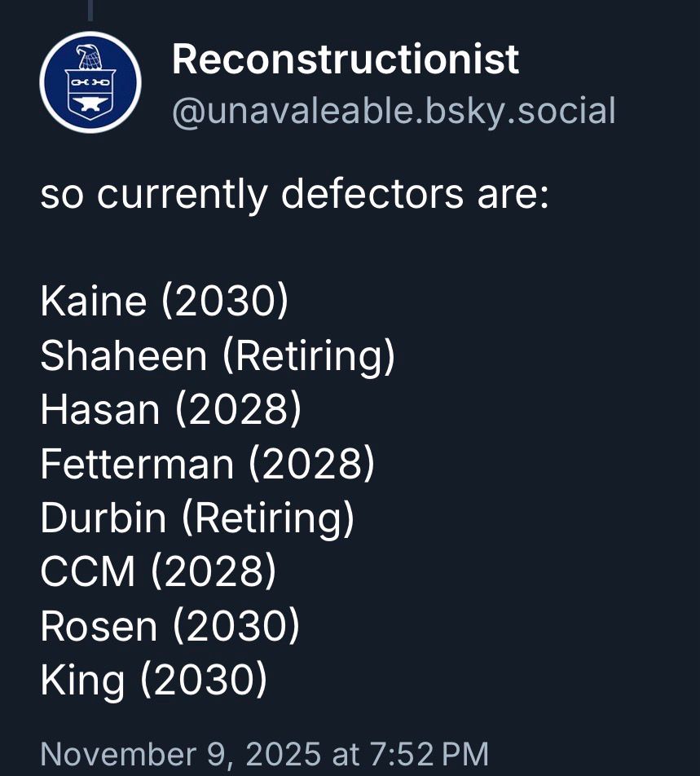Select the "Durbin (Retiring)" line
The image size is (700, 776).
tap(197, 518)
